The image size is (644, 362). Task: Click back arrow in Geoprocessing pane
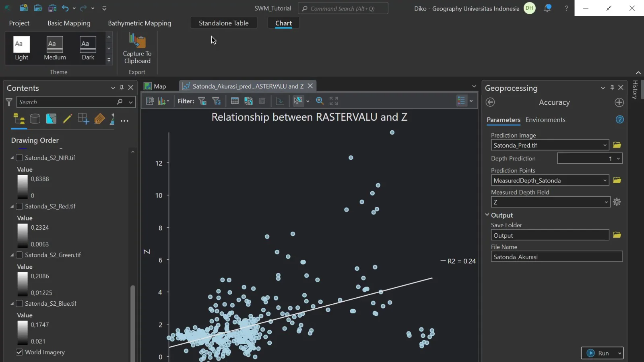(x=490, y=102)
